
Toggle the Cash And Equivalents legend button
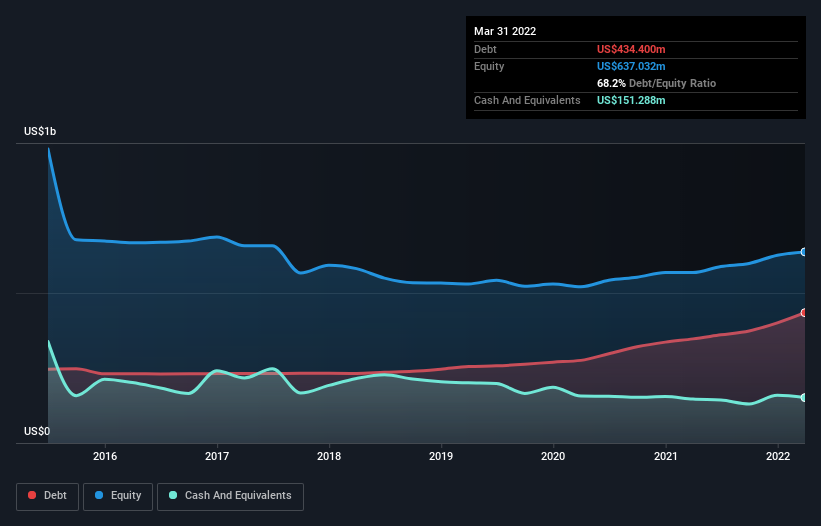pos(230,496)
